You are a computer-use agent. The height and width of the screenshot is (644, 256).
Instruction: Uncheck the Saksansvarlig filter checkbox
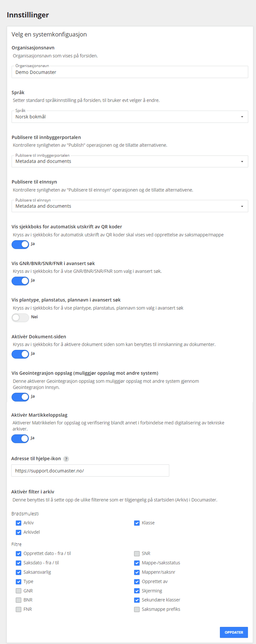coord(19,572)
